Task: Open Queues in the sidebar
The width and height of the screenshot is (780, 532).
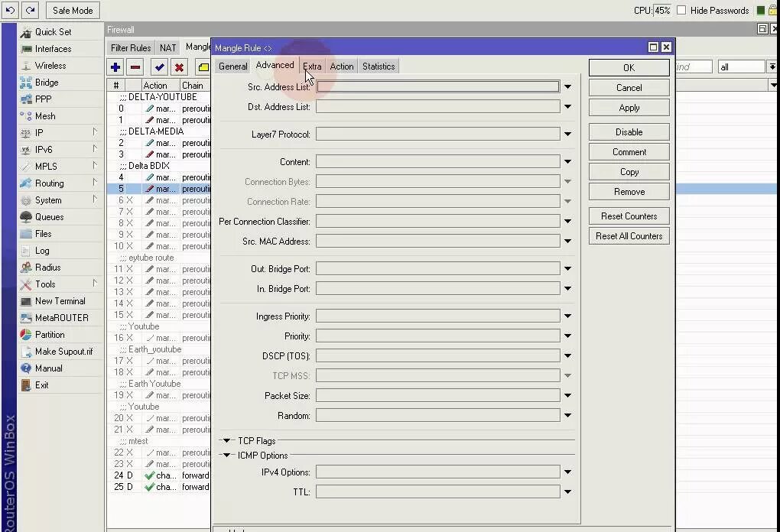Action: (49, 217)
